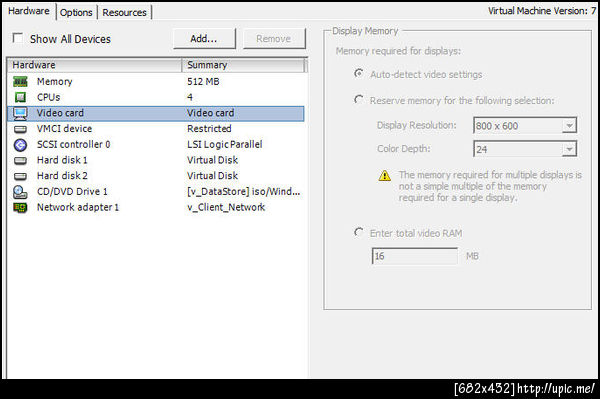Click the Restricted summary value
Screen dimensions: 600x399
(x=209, y=129)
